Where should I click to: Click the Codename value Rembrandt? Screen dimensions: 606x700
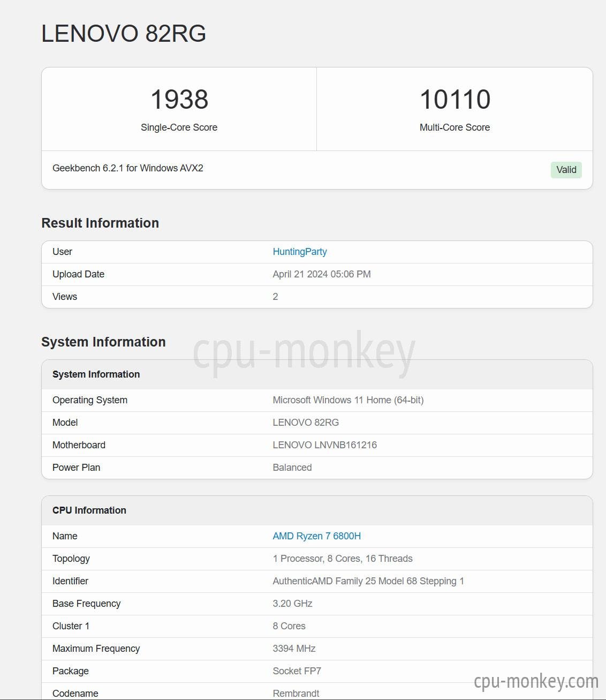pos(296,694)
